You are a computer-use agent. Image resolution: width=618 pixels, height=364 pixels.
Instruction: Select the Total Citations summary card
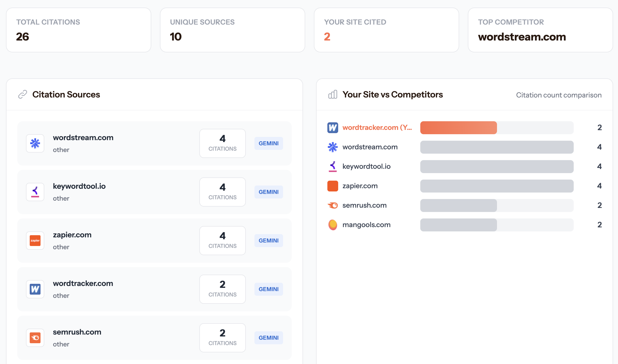tap(79, 30)
